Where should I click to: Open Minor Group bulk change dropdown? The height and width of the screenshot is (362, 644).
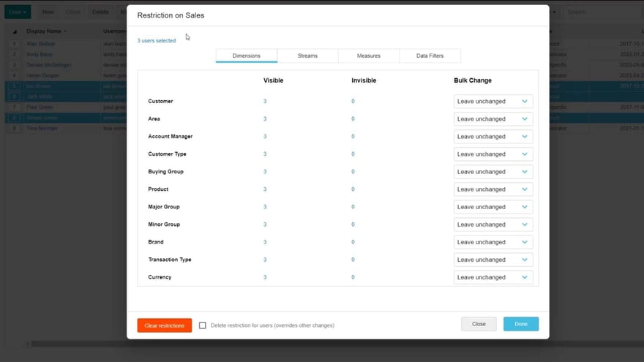point(493,225)
